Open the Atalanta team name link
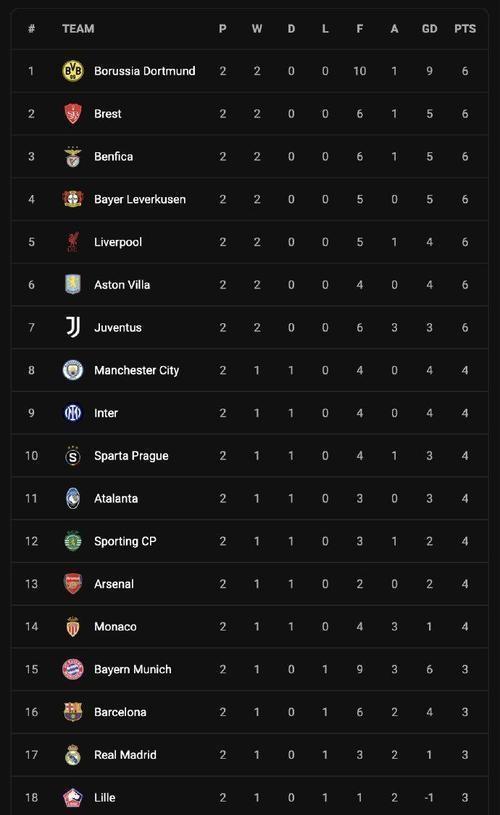The image size is (500, 815). coord(116,498)
